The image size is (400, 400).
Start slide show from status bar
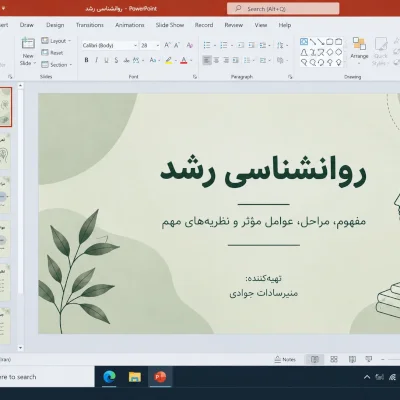369,359
